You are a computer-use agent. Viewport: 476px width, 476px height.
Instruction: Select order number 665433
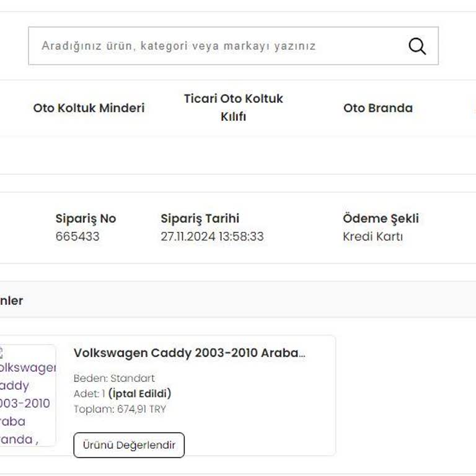(x=77, y=236)
